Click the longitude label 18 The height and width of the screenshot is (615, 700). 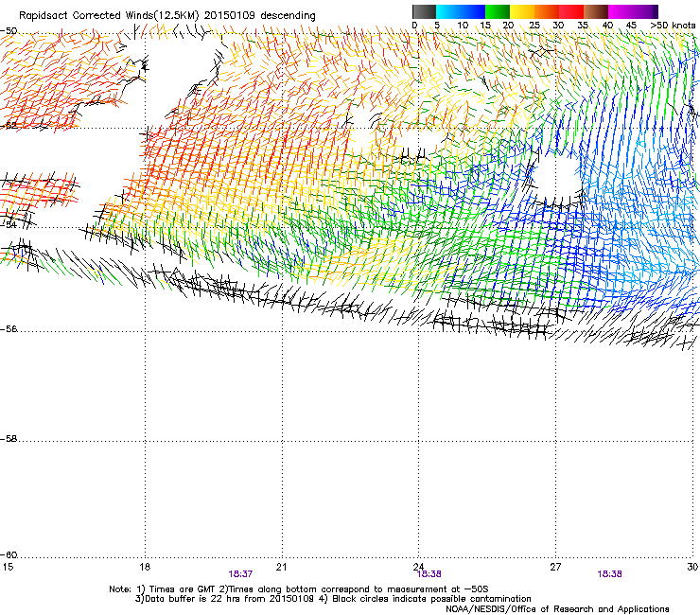coord(145,567)
